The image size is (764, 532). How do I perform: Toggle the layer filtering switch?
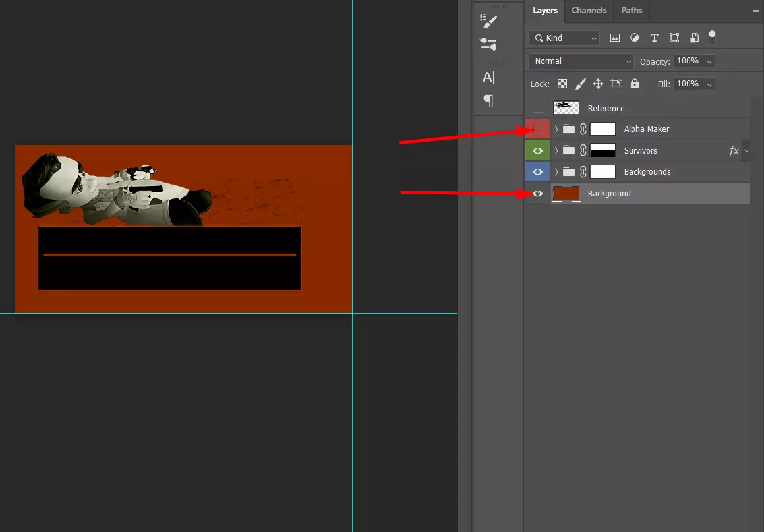712,37
